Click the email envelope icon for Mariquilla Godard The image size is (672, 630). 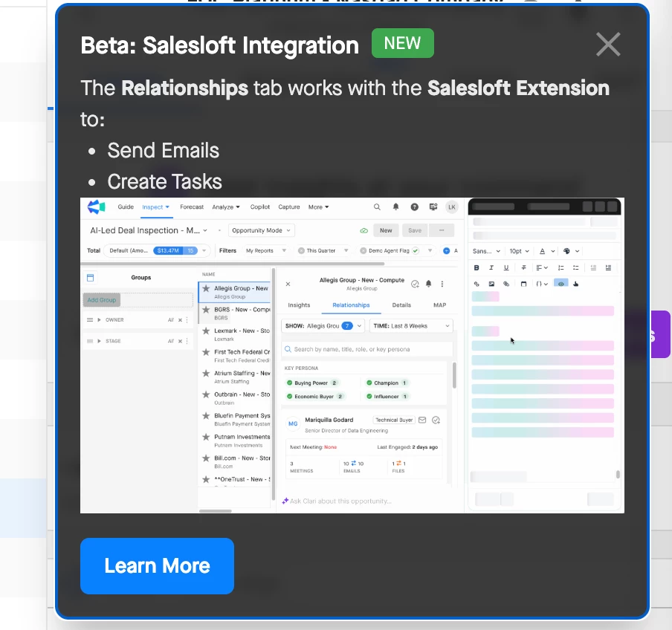422,420
